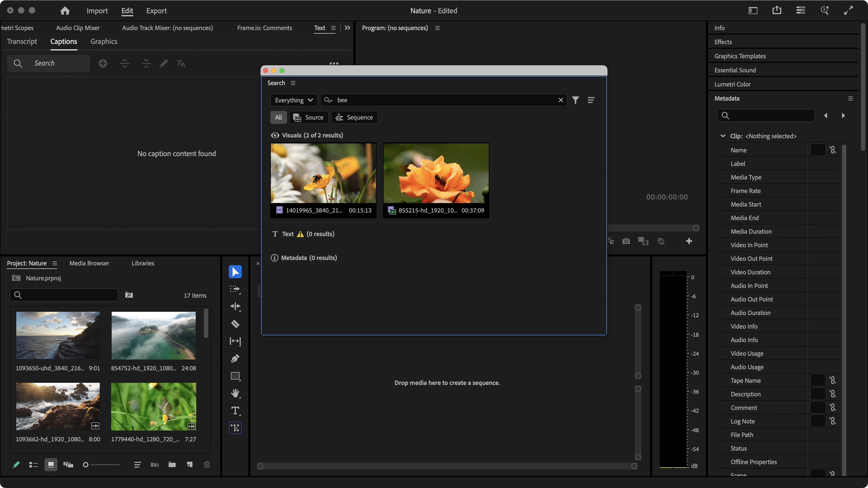Image resolution: width=868 pixels, height=488 pixels.
Task: Open the Lumetri Color panel
Action: pos(732,84)
